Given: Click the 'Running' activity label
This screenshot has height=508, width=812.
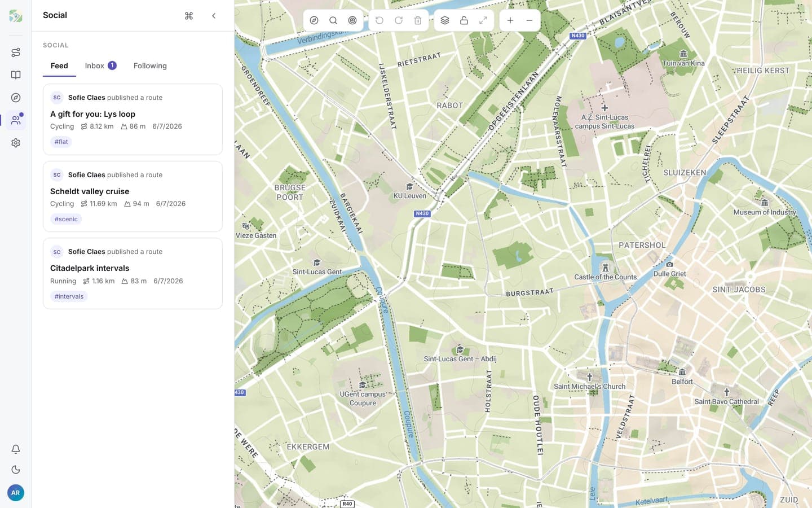Looking at the screenshot, I should pos(63,281).
